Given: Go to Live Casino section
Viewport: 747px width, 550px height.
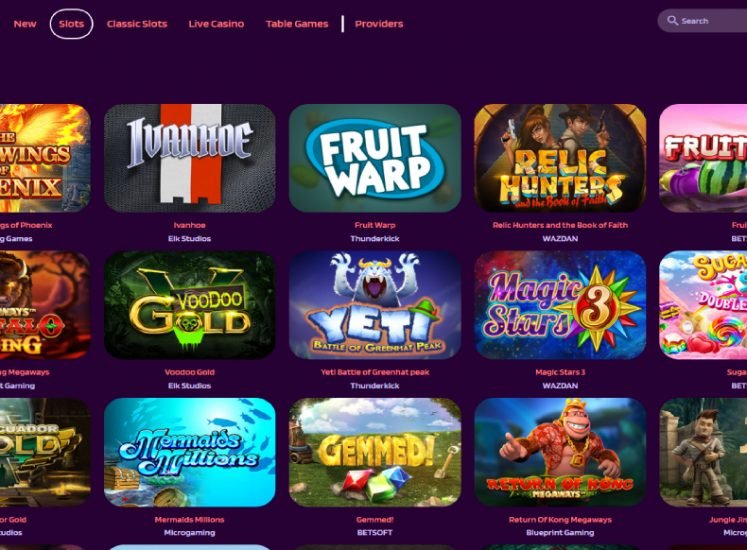Looking at the screenshot, I should (x=216, y=24).
